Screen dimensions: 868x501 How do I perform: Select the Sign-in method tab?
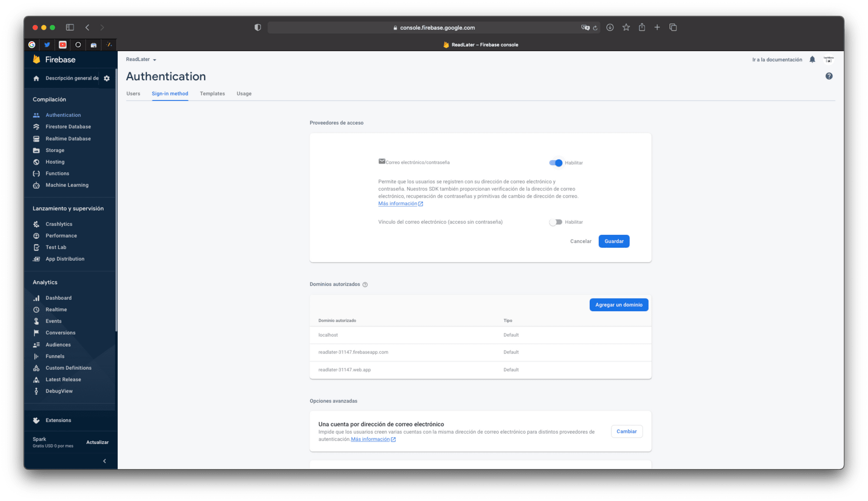(x=170, y=94)
